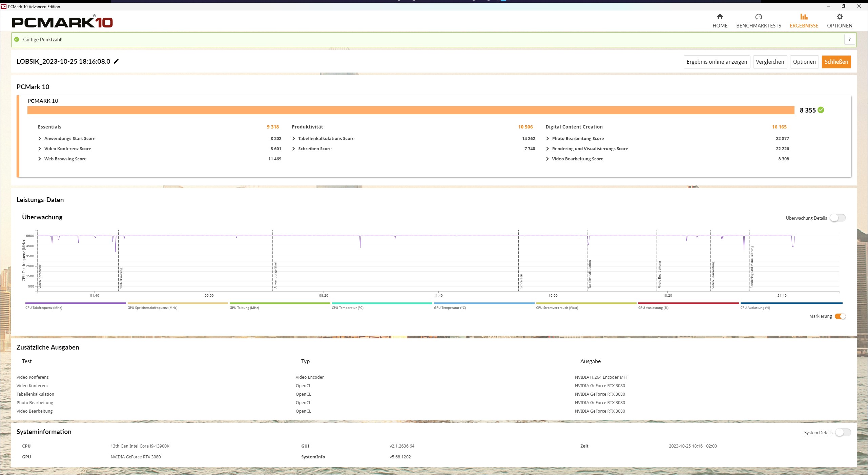Click the question mark help icon
The width and height of the screenshot is (868, 475).
[x=849, y=39]
